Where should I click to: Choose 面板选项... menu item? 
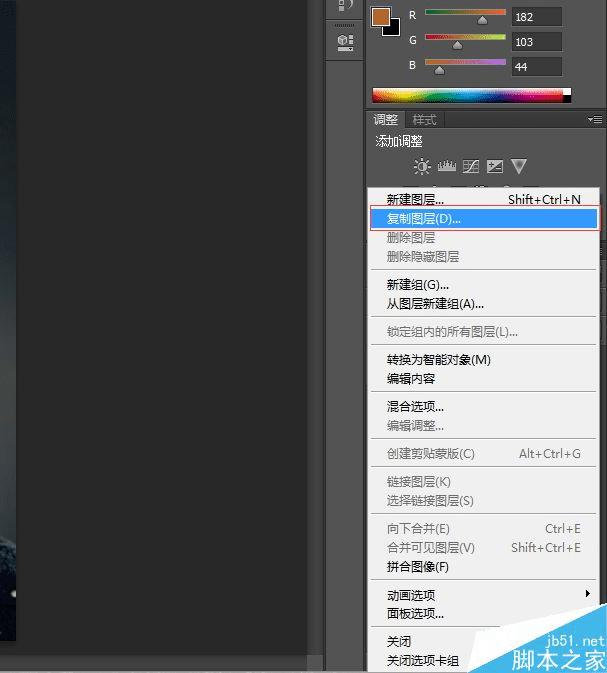pyautogui.click(x=483, y=614)
